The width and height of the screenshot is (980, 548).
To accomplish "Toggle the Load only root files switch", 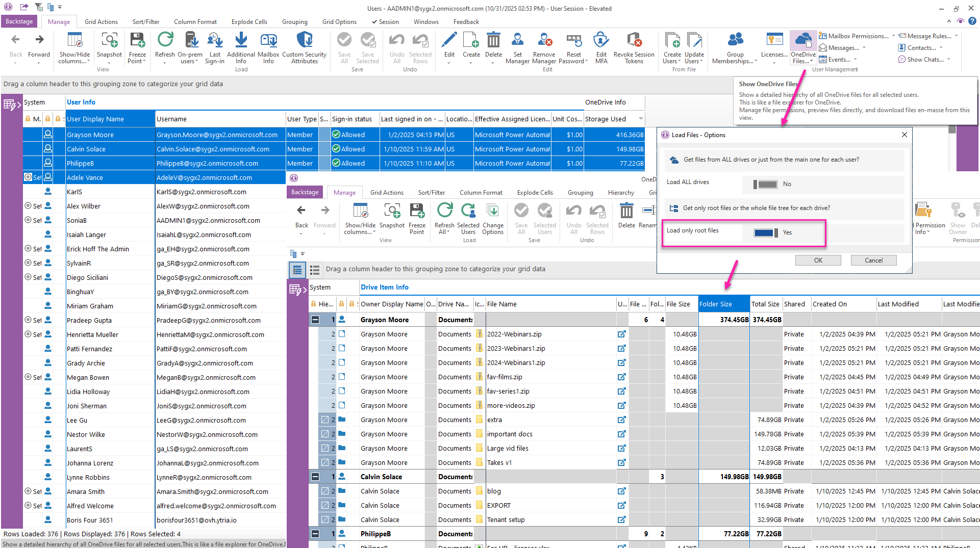I will point(765,233).
